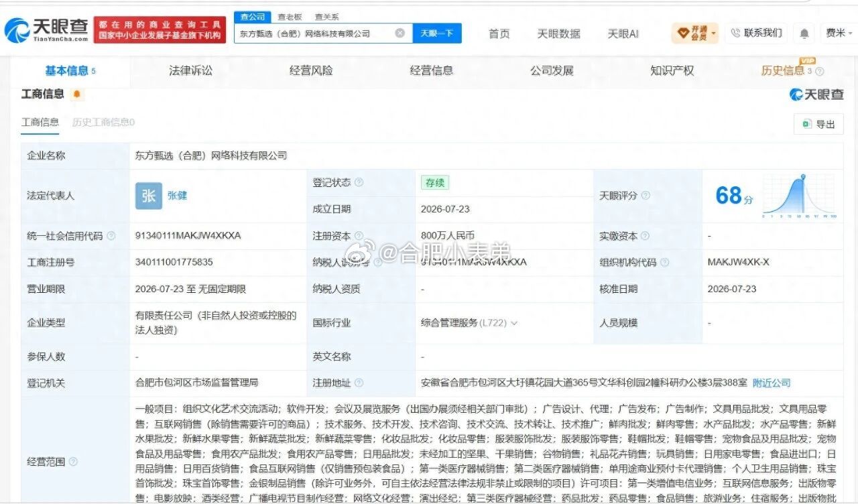Expand the 综合管理服务 (L722) industry chevron

click(514, 323)
